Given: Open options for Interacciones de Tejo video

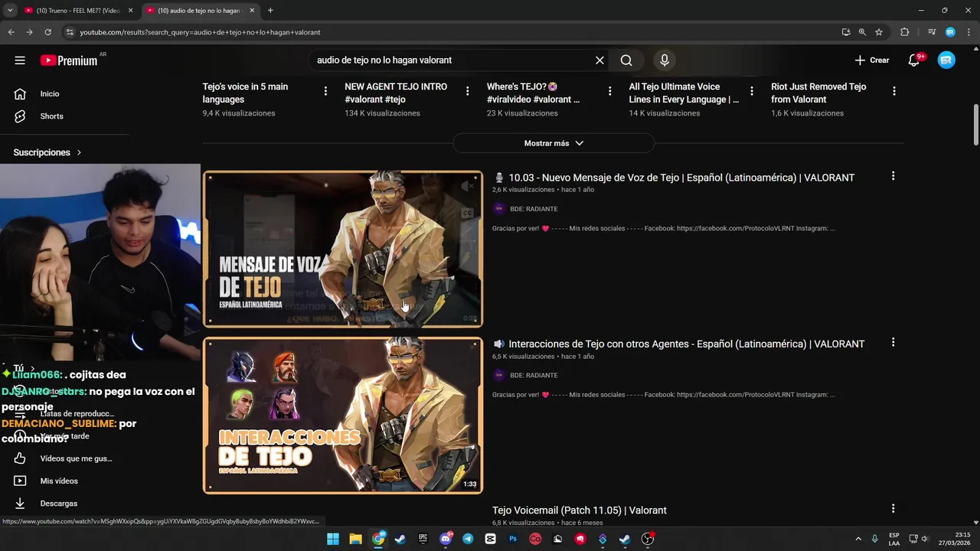Looking at the screenshot, I should coord(893,343).
